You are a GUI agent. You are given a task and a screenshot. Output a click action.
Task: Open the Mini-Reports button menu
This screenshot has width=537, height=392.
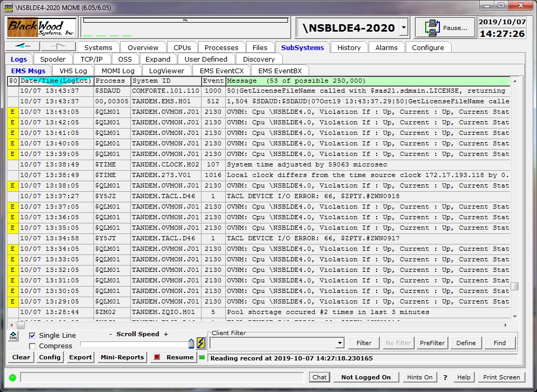(122, 357)
